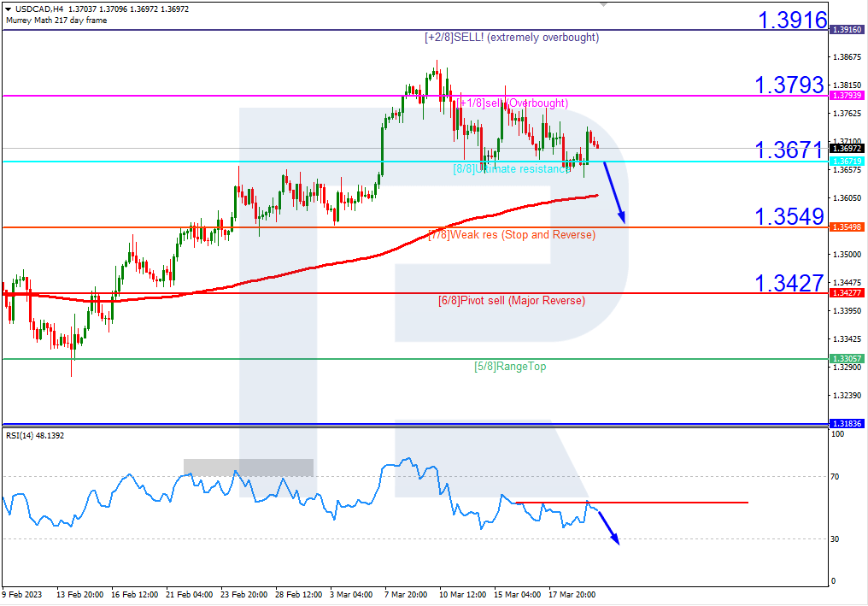This screenshot has width=868, height=606.
Task: Click the 7 Mar 20:00 time label
Action: tap(406, 594)
